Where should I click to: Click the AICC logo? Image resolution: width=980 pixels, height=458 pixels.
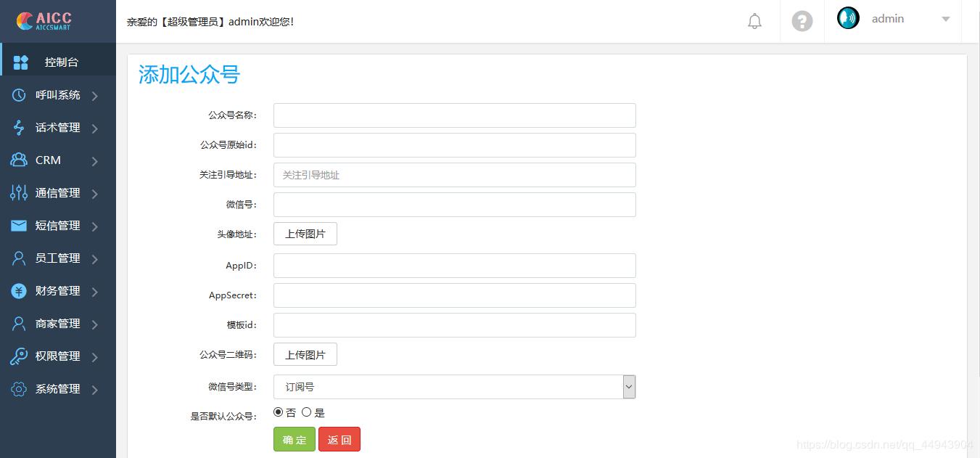pos(45,20)
